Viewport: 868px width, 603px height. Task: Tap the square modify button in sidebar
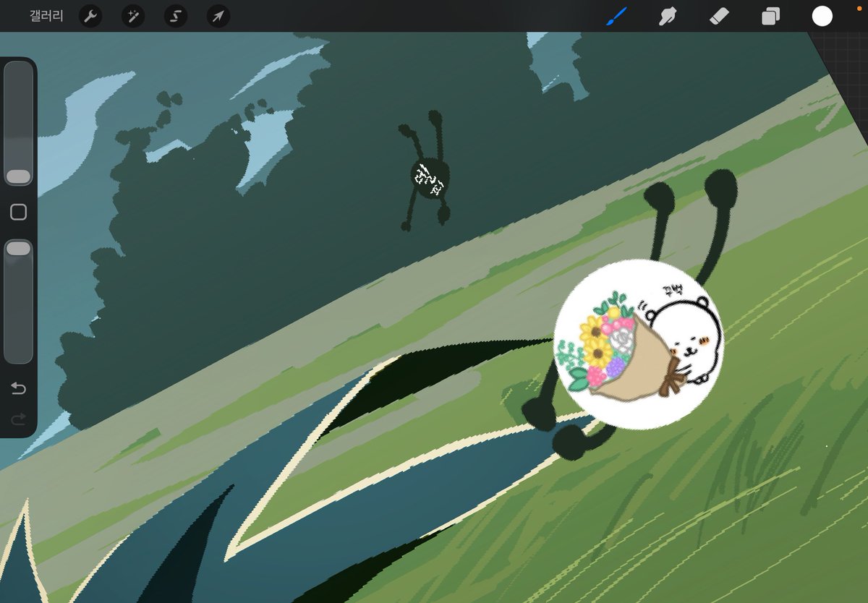pos(18,212)
